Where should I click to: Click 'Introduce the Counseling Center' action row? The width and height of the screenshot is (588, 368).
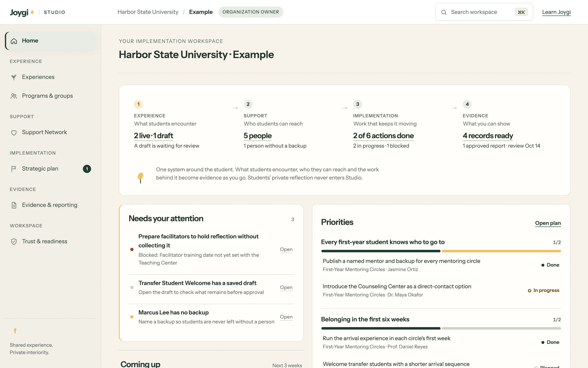click(441, 290)
